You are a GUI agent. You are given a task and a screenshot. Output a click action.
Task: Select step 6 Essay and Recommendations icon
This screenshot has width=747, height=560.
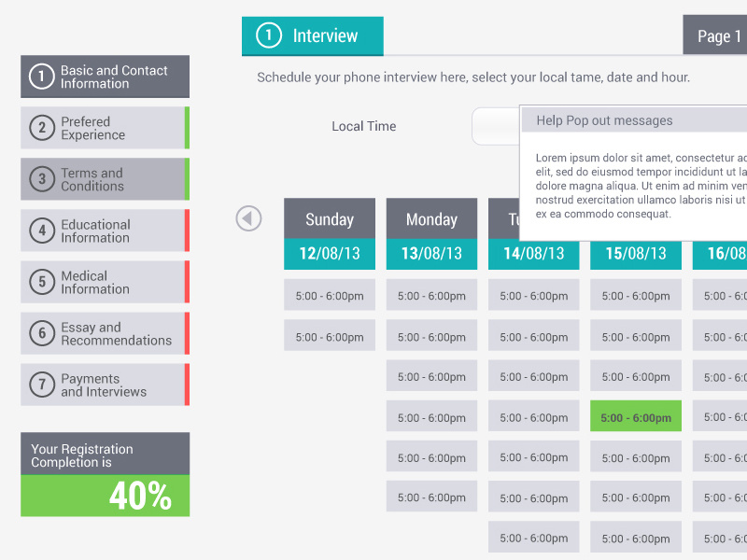point(41,333)
